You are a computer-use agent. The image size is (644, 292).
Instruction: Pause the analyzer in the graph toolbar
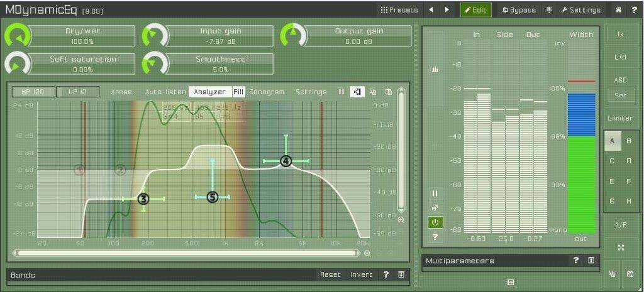341,92
